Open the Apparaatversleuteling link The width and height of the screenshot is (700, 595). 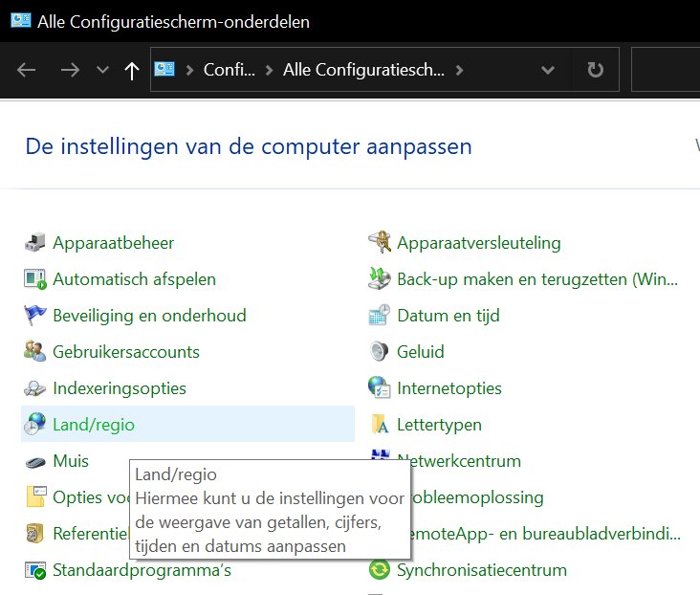479,243
